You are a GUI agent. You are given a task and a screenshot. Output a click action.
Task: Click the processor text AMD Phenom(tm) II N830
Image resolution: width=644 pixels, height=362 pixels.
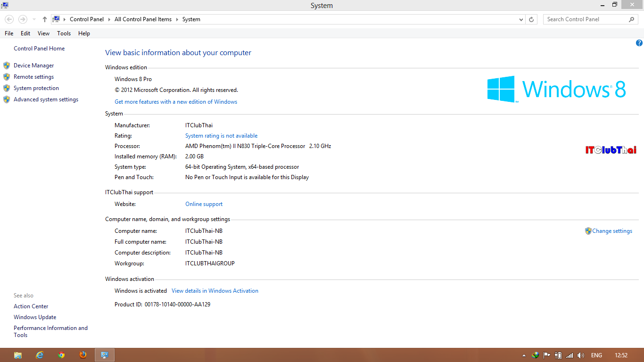(x=218, y=146)
